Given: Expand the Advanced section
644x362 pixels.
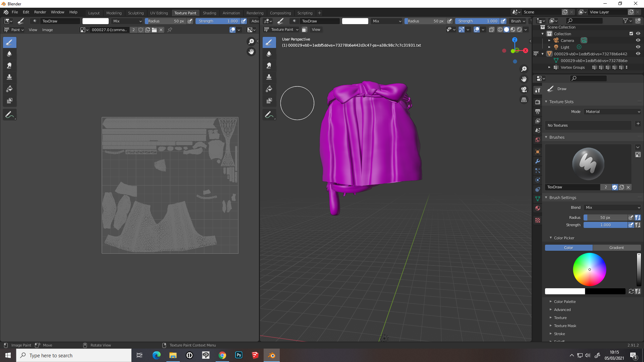Looking at the screenshot, I should coord(562,310).
